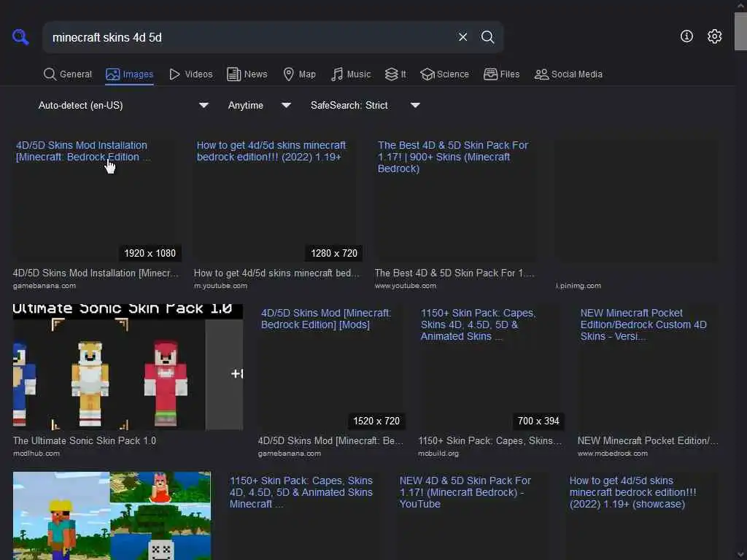Viewport: 747px width, 560px height.
Task: Select the Images tab label
Action: (x=138, y=74)
